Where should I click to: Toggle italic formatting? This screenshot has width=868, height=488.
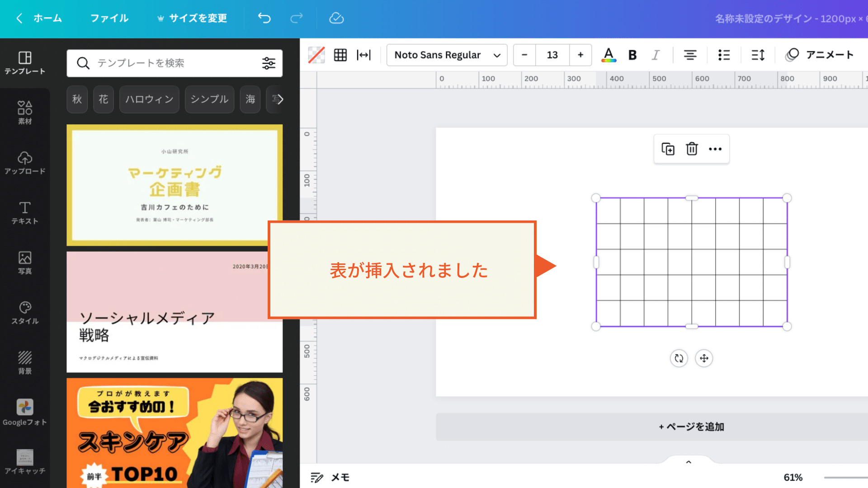tap(656, 55)
